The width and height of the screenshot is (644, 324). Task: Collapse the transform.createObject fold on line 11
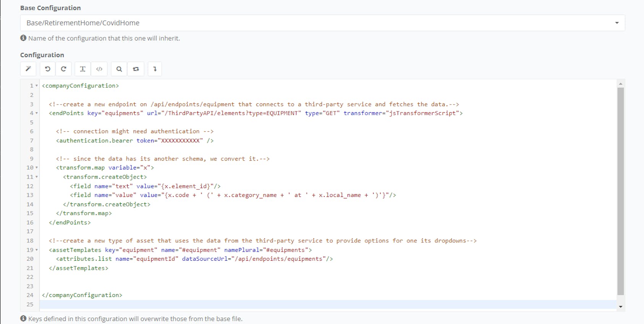[x=37, y=177]
